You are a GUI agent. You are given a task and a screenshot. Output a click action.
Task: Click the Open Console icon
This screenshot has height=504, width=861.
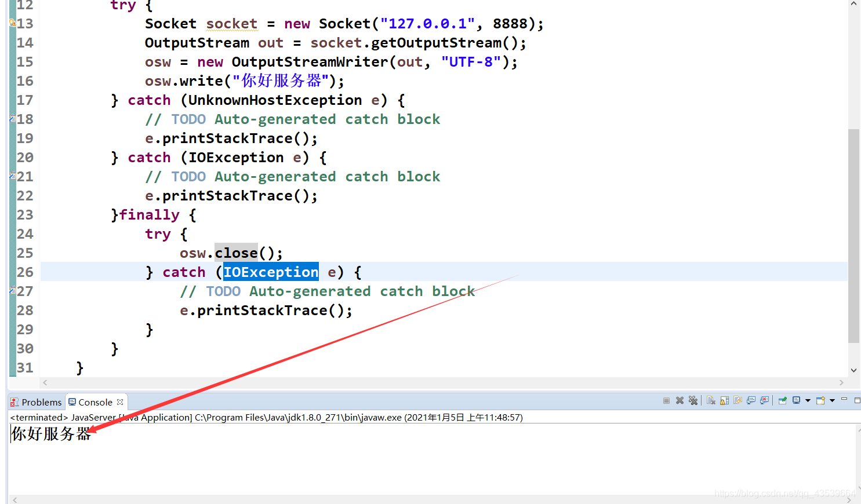pos(820,401)
